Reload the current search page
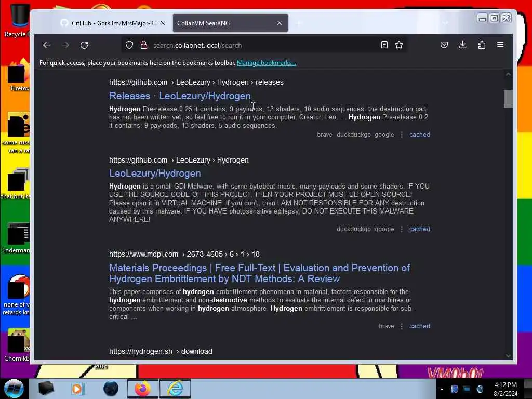Screen dimensions: 532x399 click(84, 45)
